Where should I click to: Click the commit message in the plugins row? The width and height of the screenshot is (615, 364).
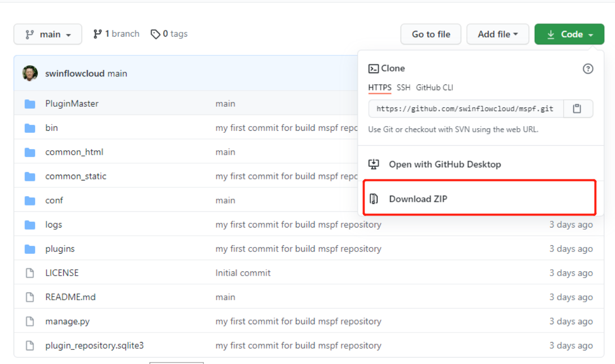[298, 249]
